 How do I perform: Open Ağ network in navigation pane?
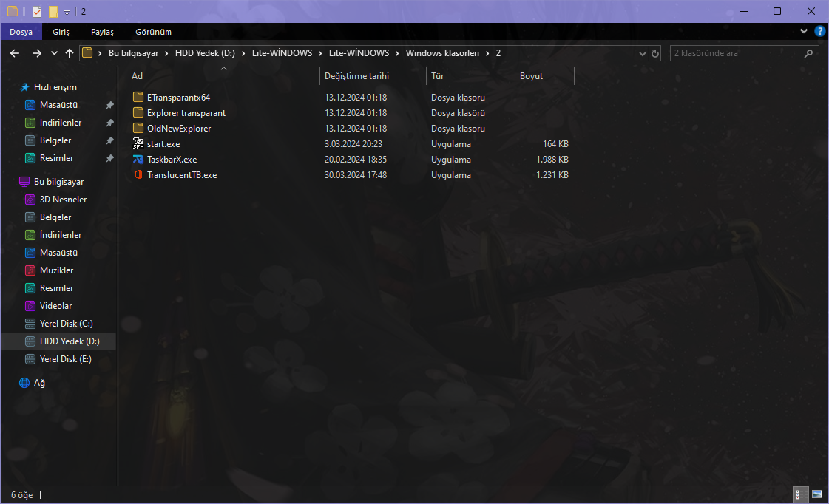(x=39, y=383)
